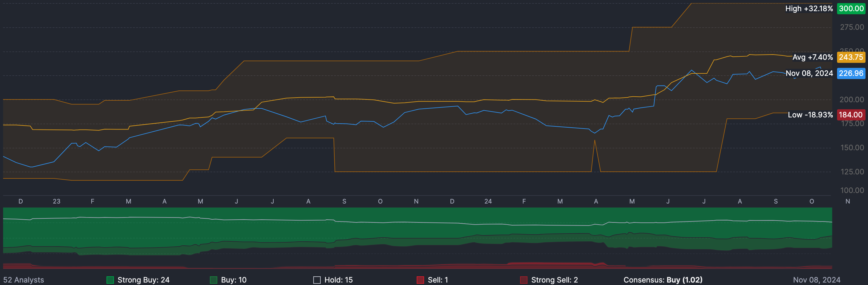Click the 275.00 price axis label
This screenshot has height=285, width=868.
(x=852, y=27)
